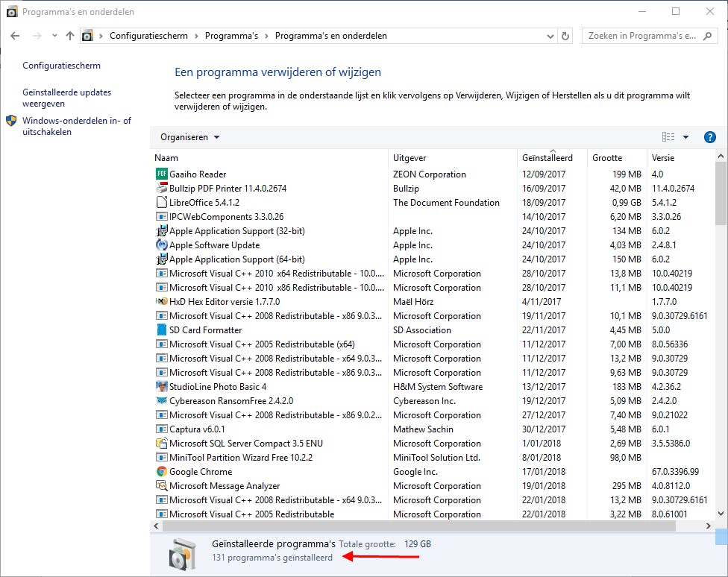Screen dimensions: 728x577
Task: Click the IPCWebComponents program icon
Action: [x=161, y=216]
